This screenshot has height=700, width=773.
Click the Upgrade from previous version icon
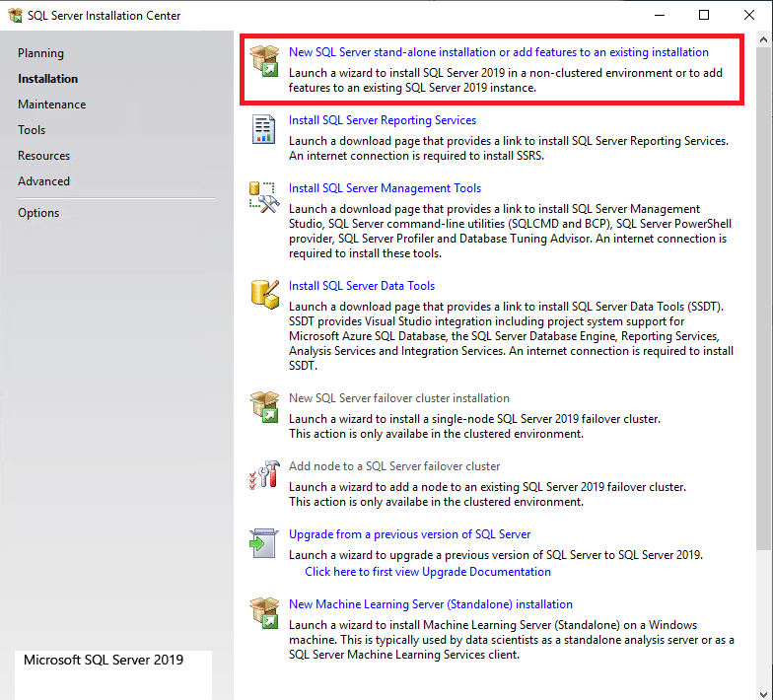click(264, 543)
